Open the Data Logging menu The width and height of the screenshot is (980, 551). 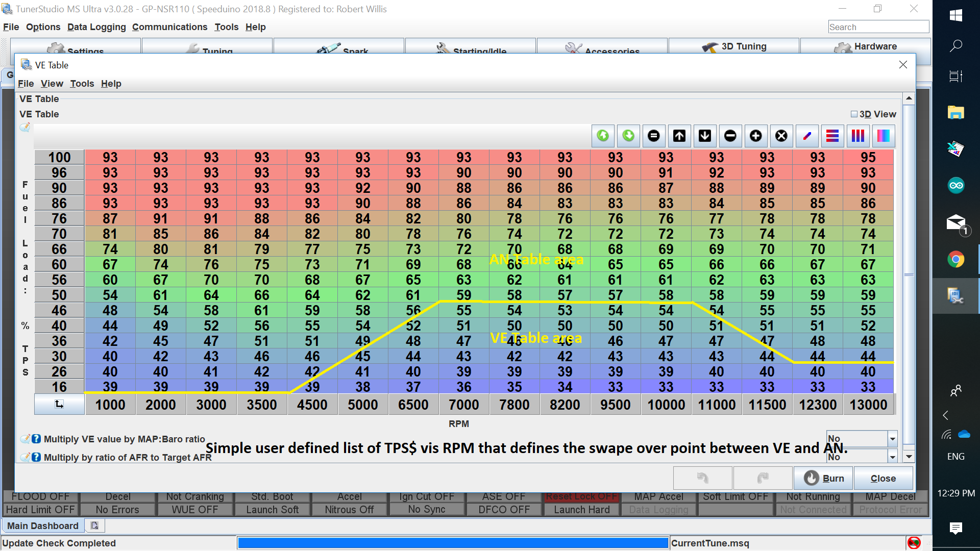(x=96, y=27)
